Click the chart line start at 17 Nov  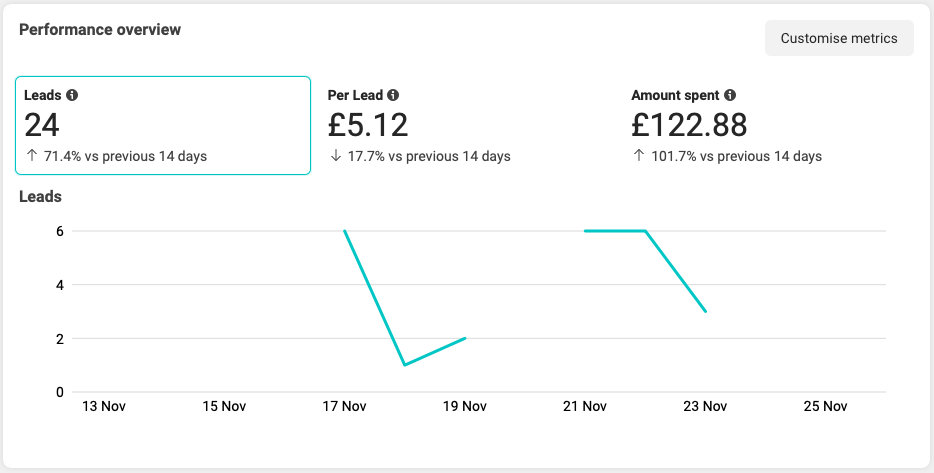(x=344, y=231)
